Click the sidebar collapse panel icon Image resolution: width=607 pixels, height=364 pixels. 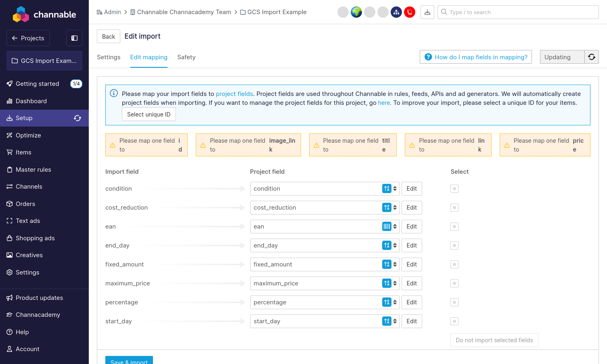point(74,38)
